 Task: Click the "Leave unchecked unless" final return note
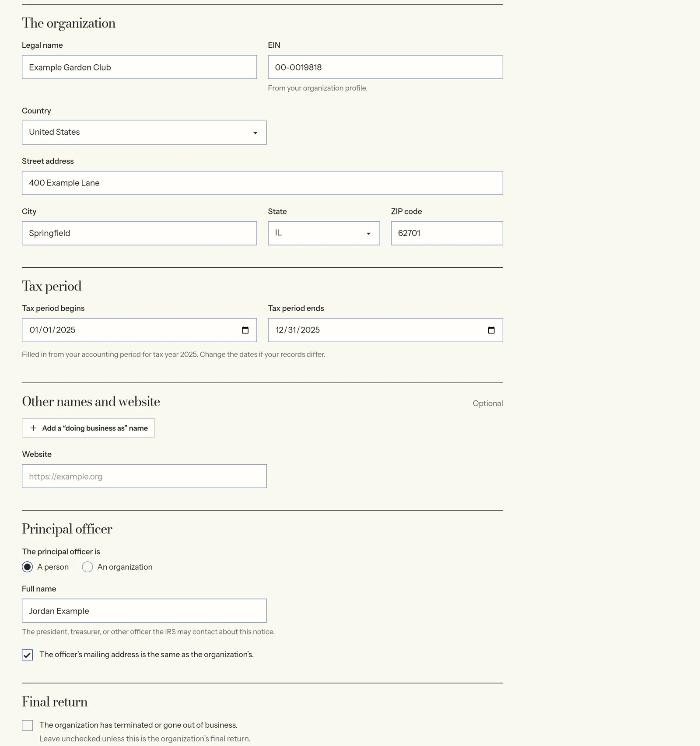click(x=145, y=739)
